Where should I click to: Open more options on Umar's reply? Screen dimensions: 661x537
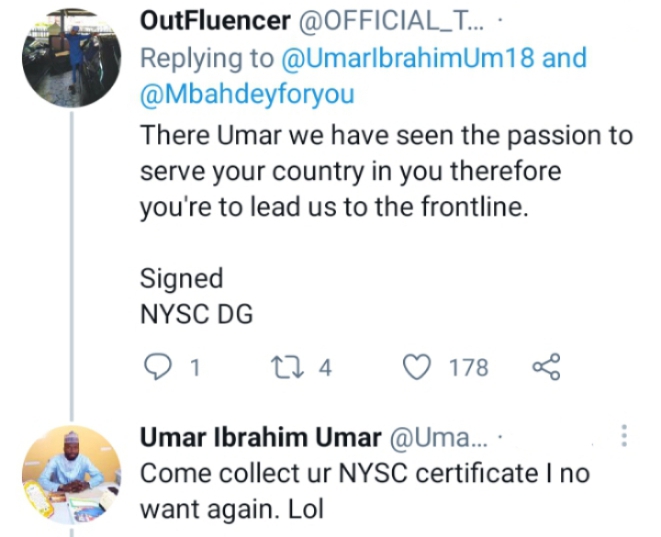point(625,437)
